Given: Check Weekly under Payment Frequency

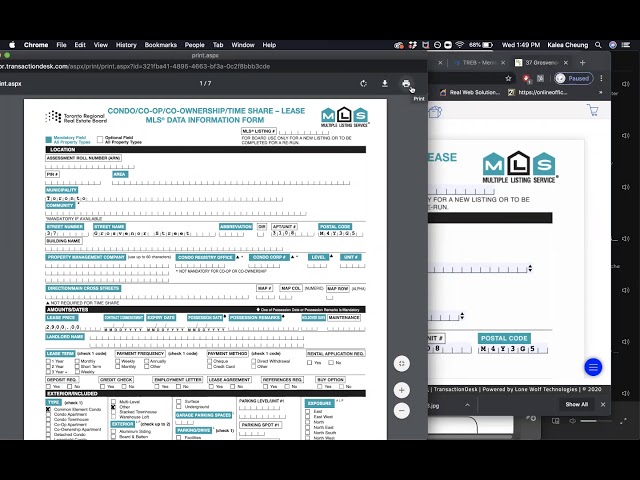Looking at the screenshot, I should pos(118,361).
